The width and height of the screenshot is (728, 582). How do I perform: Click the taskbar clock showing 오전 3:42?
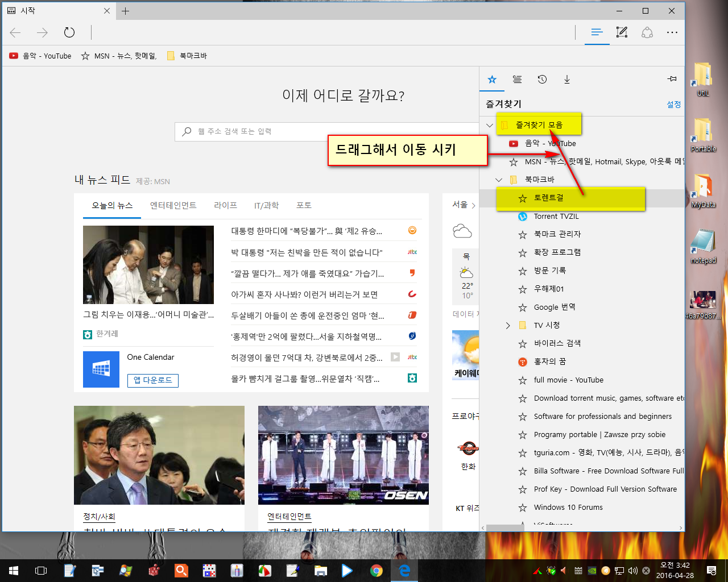(x=675, y=571)
